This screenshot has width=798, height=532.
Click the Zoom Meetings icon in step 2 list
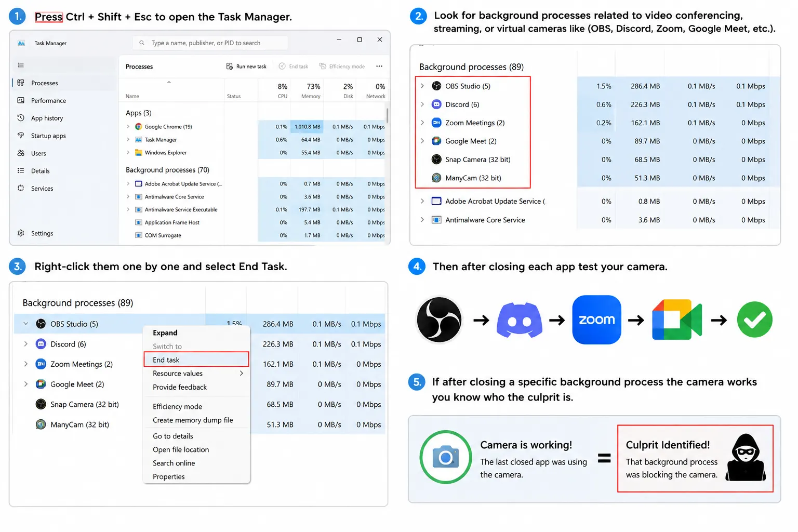436,123
